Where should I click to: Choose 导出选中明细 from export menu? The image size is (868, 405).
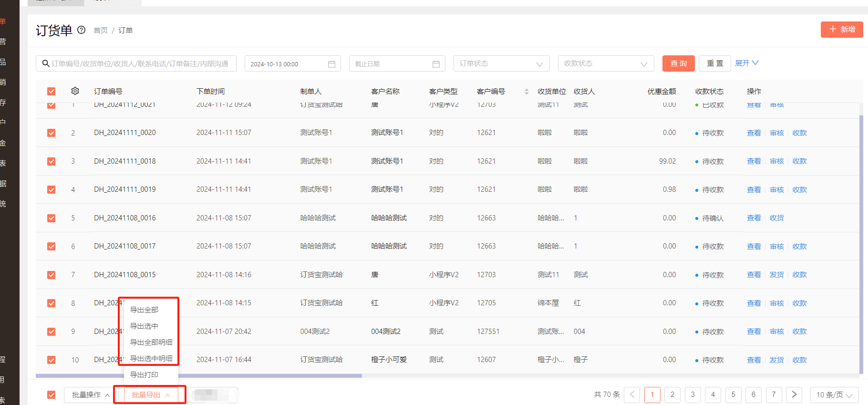tap(151, 358)
